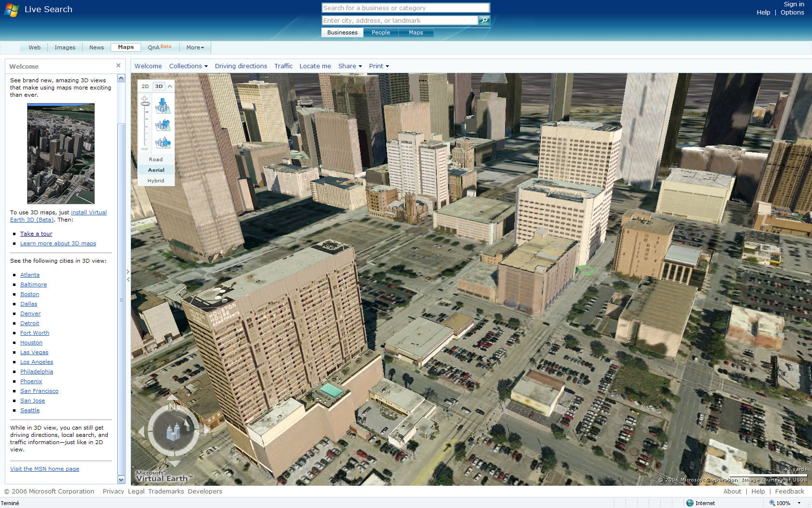Click Locate me
The image size is (812, 508).
point(315,66)
